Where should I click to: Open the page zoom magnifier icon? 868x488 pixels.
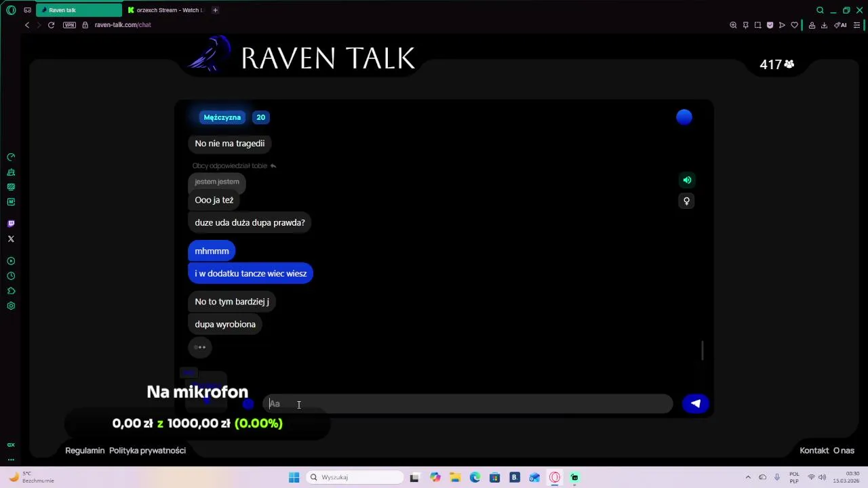[733, 25]
